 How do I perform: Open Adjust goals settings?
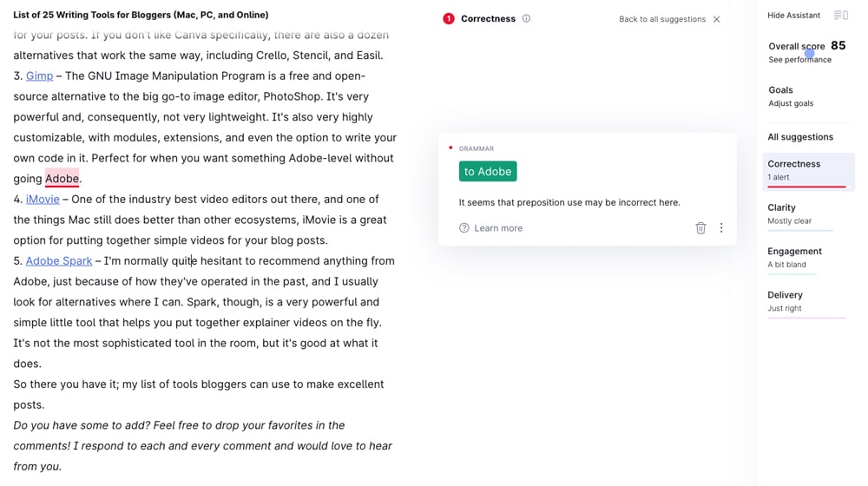click(790, 103)
